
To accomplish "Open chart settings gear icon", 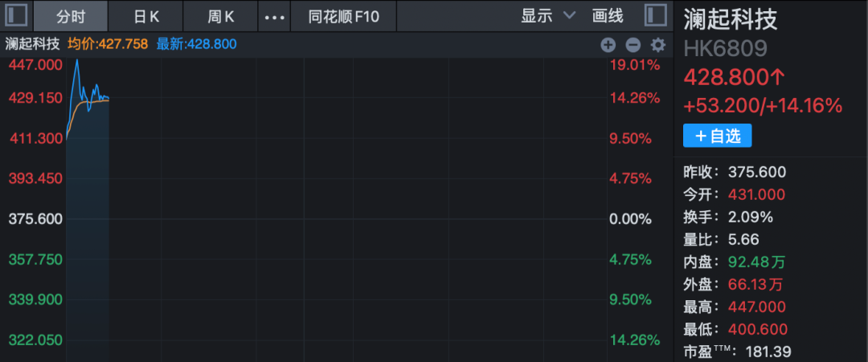I will [657, 45].
